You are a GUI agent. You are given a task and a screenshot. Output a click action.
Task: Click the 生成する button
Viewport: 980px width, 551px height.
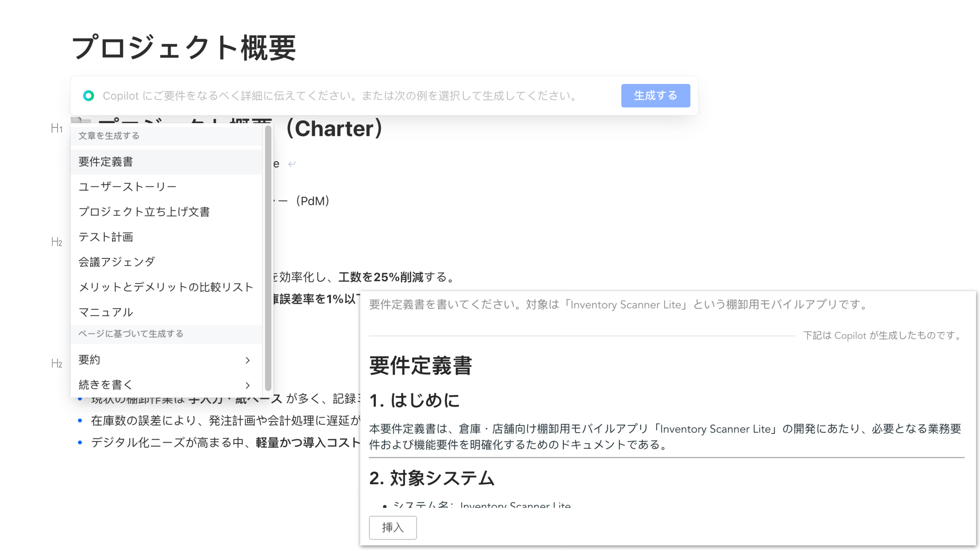tap(655, 95)
